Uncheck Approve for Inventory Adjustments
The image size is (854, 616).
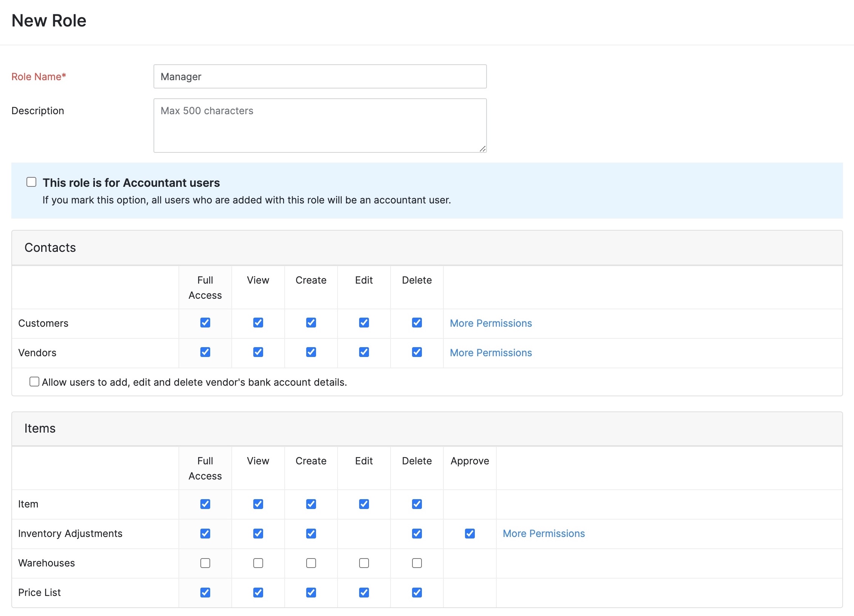coord(470,534)
